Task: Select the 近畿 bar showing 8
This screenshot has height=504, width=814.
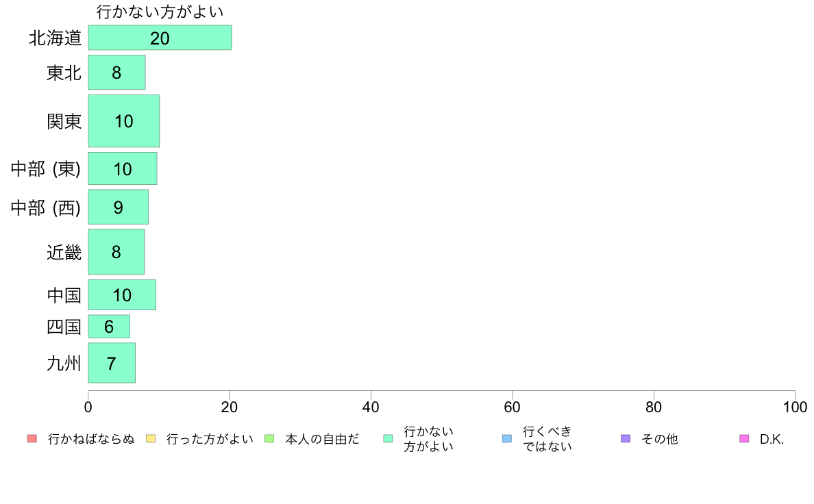Action: pyautogui.click(x=116, y=252)
